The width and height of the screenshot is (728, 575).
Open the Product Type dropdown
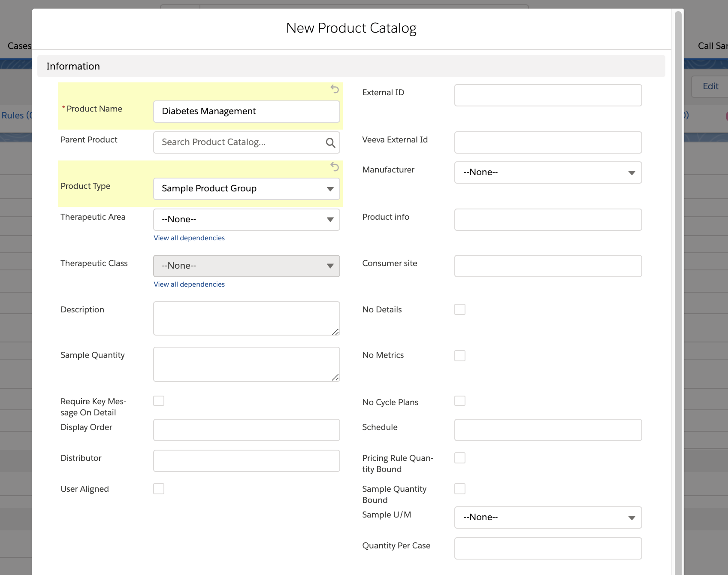(246, 189)
